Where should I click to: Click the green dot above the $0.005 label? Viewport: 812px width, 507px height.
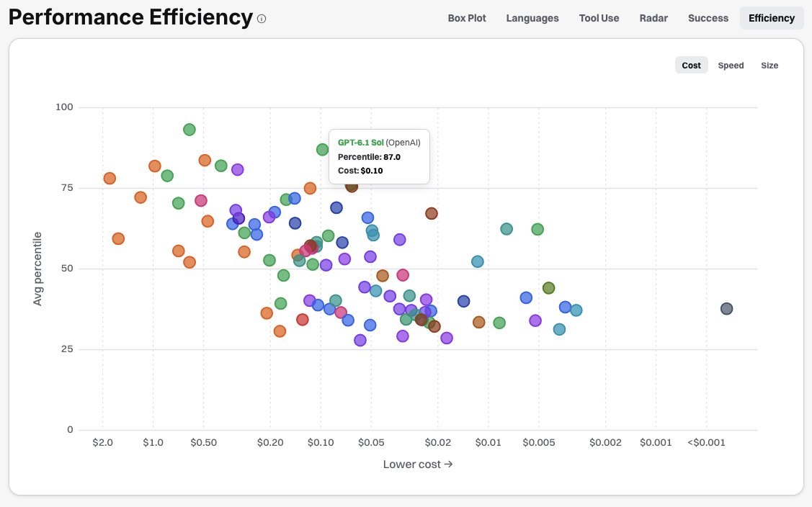click(537, 229)
